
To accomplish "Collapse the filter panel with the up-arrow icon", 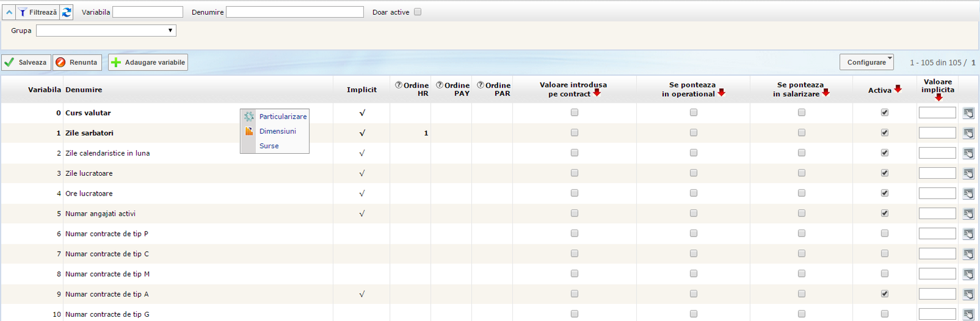I will 9,12.
